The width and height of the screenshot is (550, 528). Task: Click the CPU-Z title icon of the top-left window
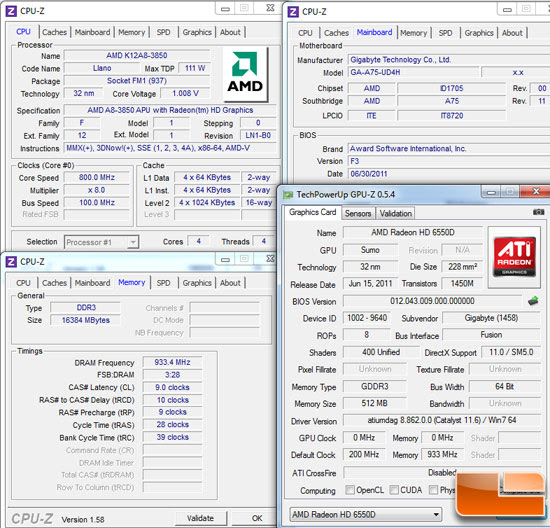pyautogui.click(x=11, y=11)
